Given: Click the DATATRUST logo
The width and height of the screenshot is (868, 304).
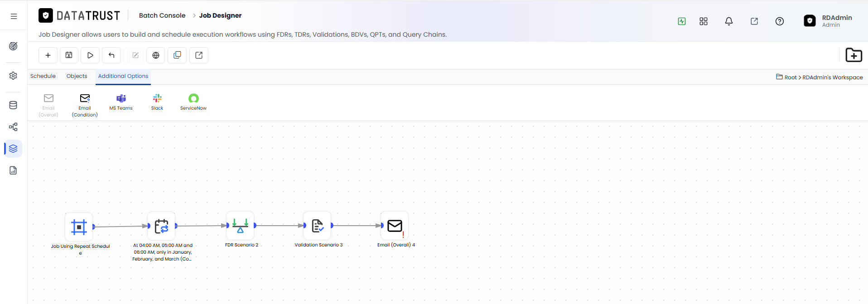Looking at the screenshot, I should pyautogui.click(x=79, y=15).
